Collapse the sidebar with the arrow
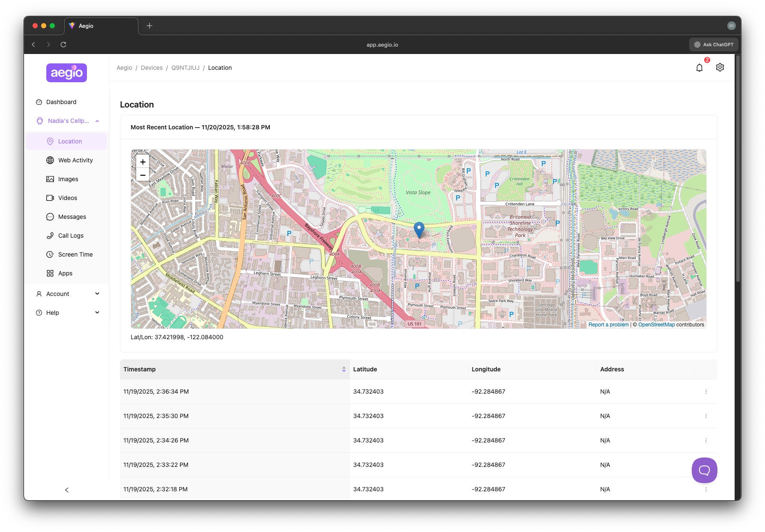 point(67,490)
